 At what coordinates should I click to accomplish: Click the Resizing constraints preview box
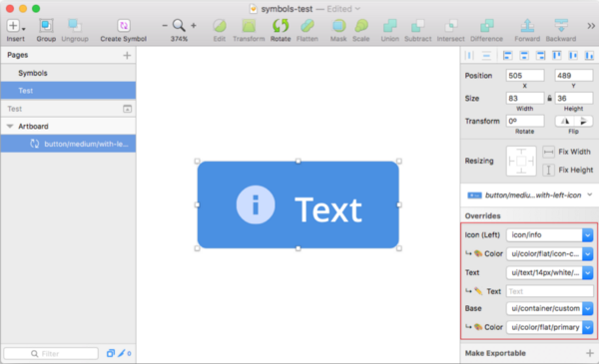point(521,161)
